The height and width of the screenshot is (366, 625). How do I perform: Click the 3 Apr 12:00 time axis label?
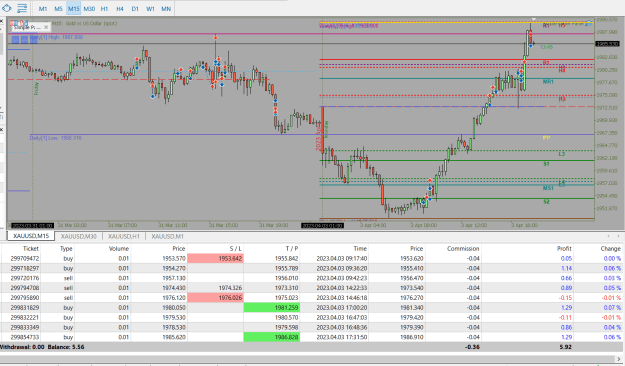pos(474,225)
